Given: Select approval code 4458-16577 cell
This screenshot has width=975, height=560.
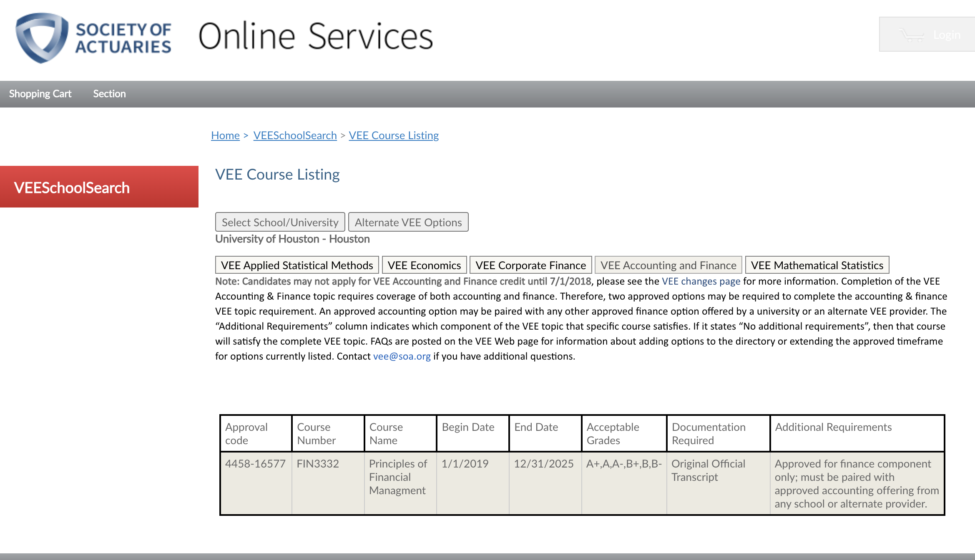Looking at the screenshot, I should [x=256, y=483].
